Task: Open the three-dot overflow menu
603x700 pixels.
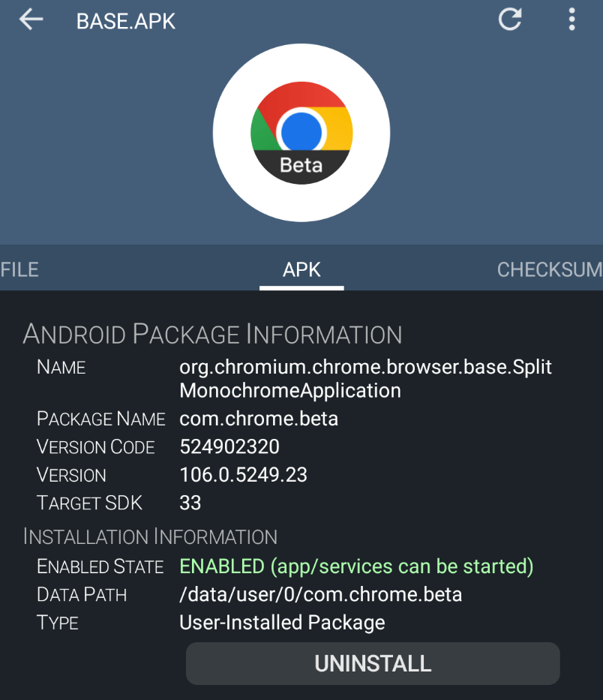Action: [x=571, y=20]
